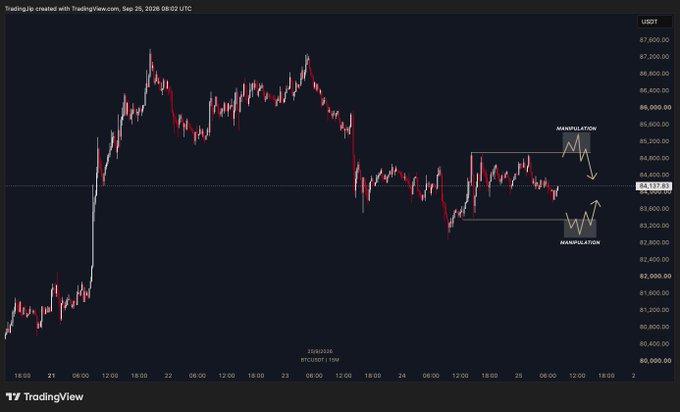Pick the 84,800.00 price label
The height and width of the screenshot is (412, 680).
tap(654, 158)
